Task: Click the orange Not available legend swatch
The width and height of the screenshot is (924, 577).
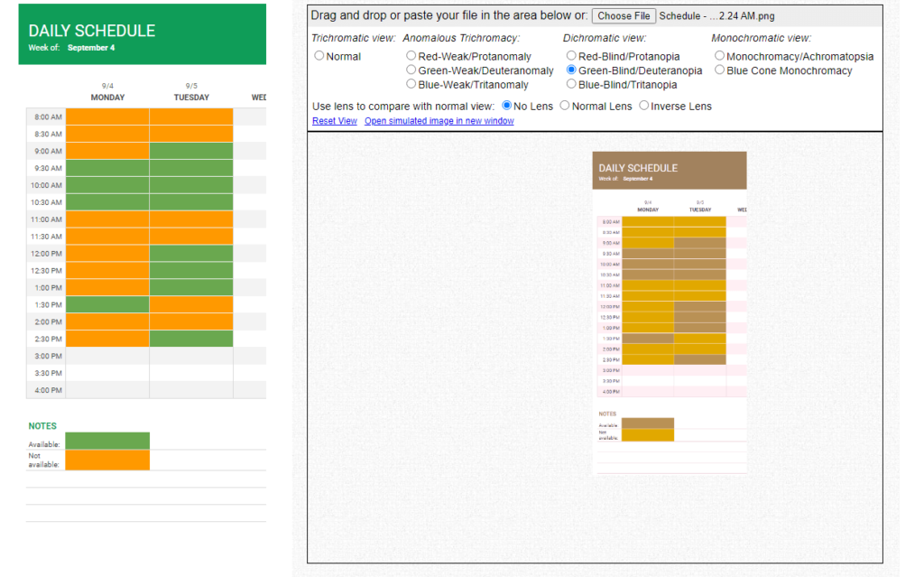Action: [x=107, y=461]
